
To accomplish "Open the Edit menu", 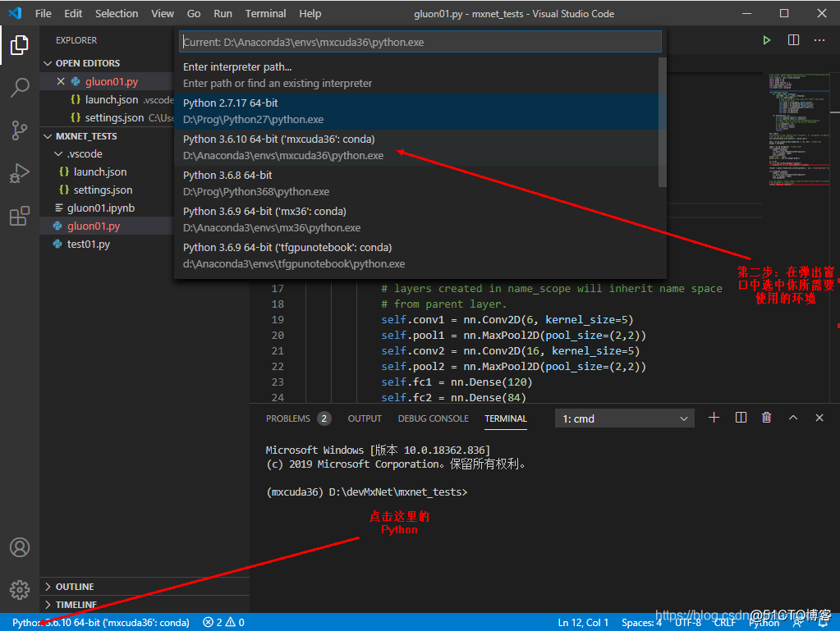I will [x=73, y=13].
